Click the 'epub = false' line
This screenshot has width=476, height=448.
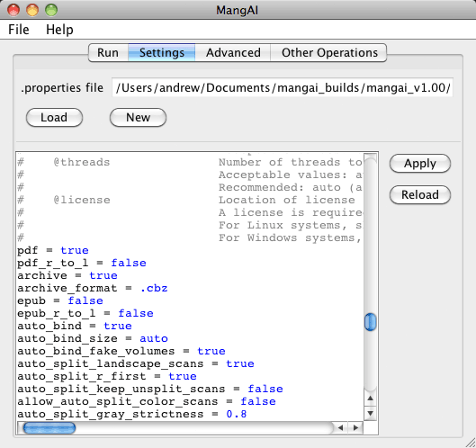pyautogui.click(x=60, y=300)
